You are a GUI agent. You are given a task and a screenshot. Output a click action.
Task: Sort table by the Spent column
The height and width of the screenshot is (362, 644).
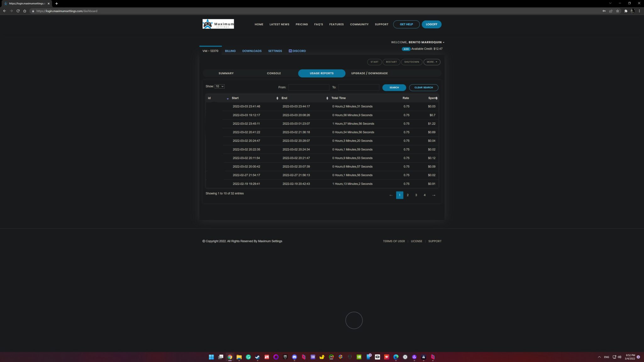pyautogui.click(x=432, y=98)
